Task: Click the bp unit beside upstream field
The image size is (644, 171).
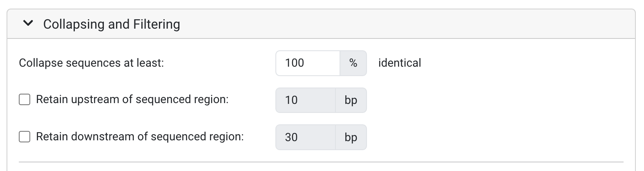Action: point(351,100)
